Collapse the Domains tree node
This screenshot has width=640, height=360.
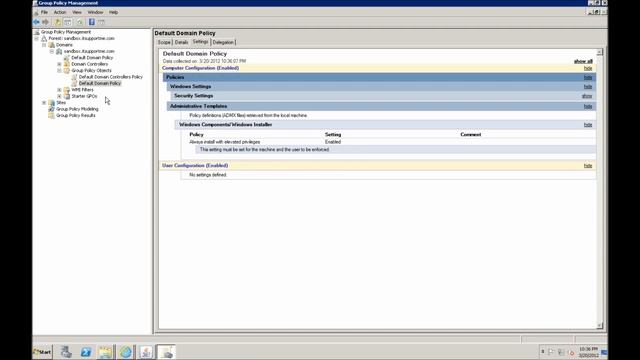[x=44, y=45]
